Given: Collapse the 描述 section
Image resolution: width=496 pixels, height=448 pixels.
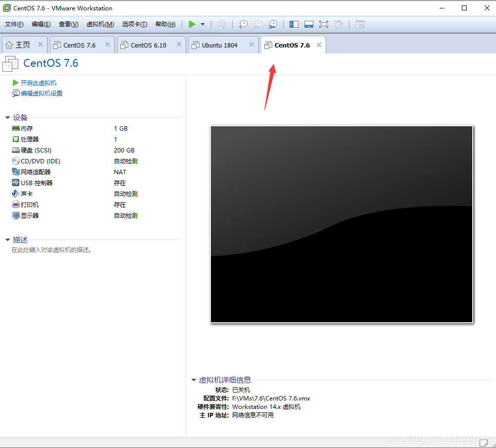Looking at the screenshot, I should (7, 240).
